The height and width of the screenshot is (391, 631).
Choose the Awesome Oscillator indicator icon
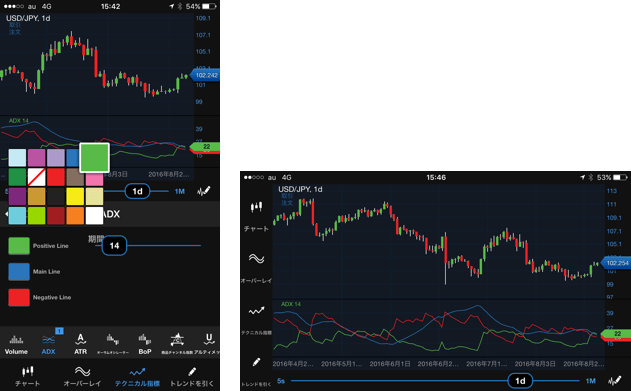click(113, 344)
